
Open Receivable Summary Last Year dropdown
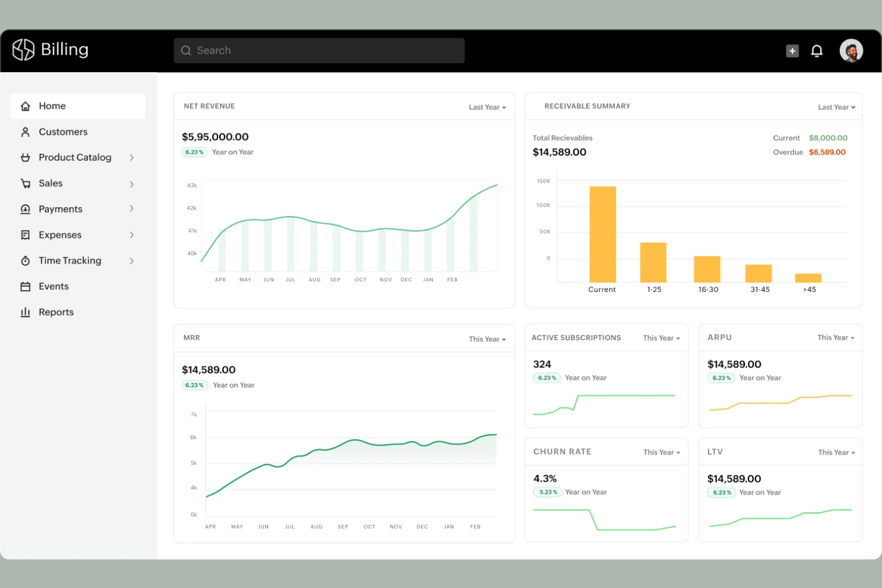click(x=837, y=107)
